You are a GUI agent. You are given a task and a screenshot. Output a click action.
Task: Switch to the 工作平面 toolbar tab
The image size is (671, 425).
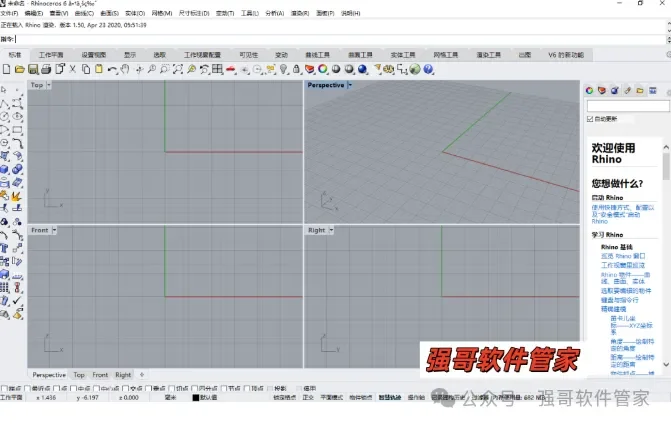coord(51,55)
